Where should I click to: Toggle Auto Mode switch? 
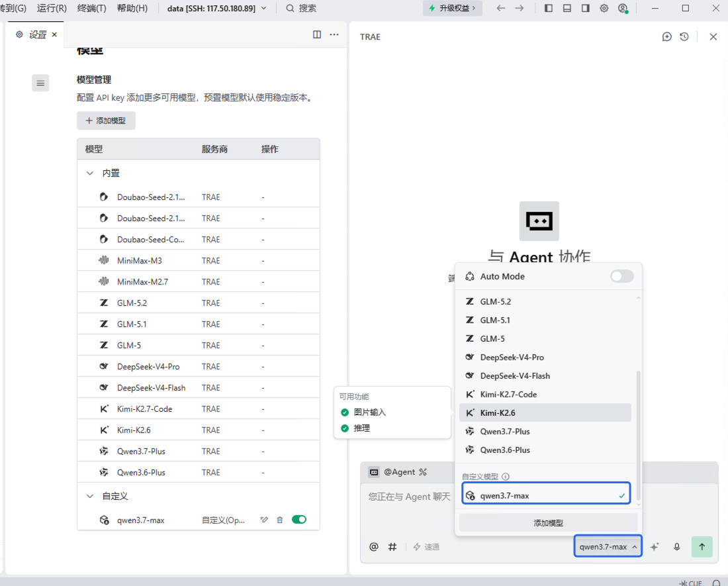(x=621, y=276)
